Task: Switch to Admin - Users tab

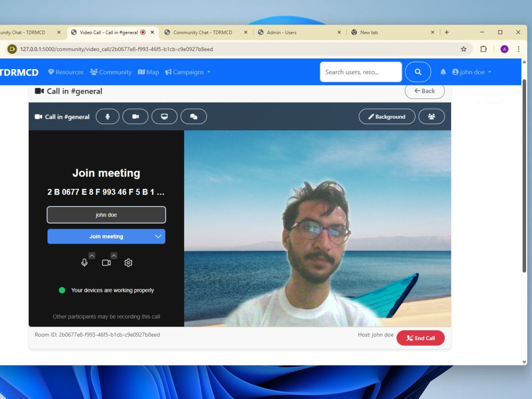Action: (298, 32)
